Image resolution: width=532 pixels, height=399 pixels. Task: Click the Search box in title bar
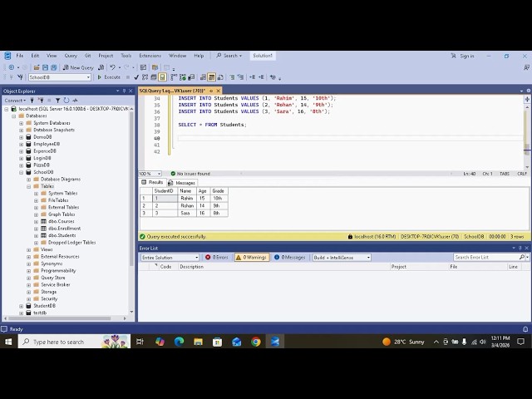pyautogui.click(x=229, y=56)
